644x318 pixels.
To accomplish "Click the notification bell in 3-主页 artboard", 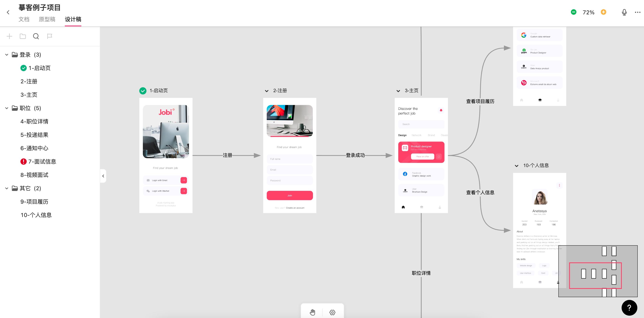I will click(x=441, y=110).
